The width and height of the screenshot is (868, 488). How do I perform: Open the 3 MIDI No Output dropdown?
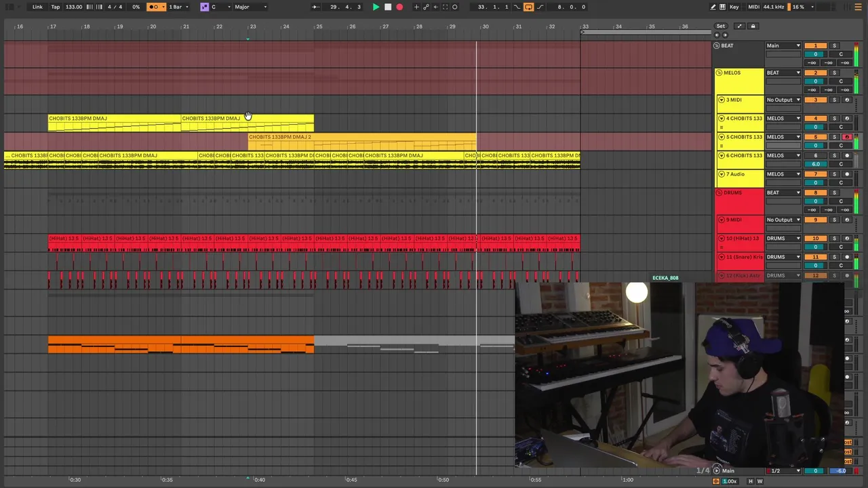click(x=783, y=100)
